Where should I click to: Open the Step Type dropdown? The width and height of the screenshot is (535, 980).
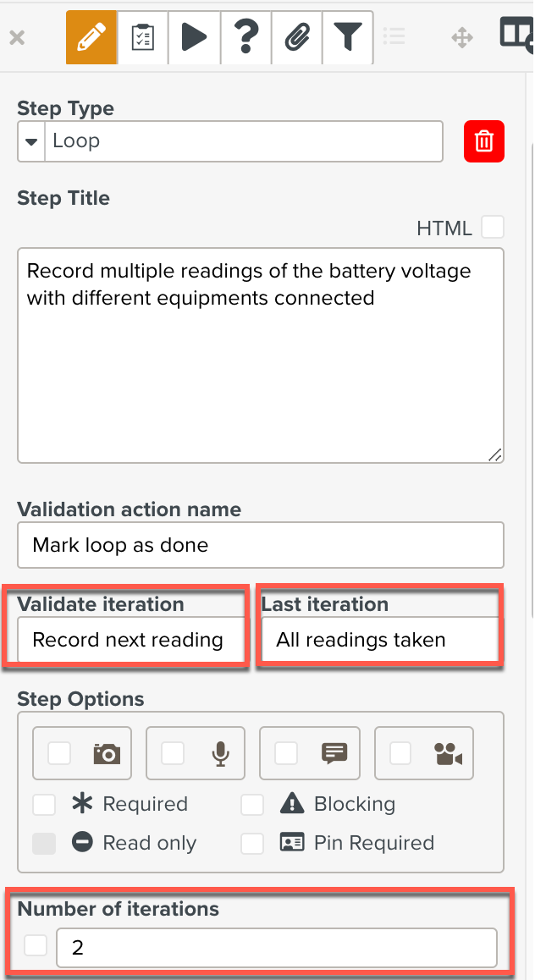click(x=30, y=141)
